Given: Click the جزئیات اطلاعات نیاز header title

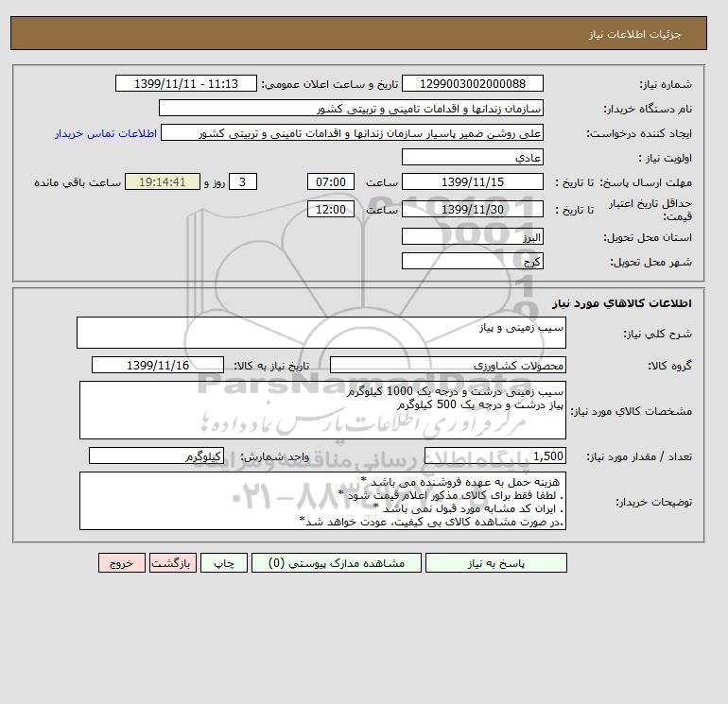Looking at the screenshot, I should point(634,34).
